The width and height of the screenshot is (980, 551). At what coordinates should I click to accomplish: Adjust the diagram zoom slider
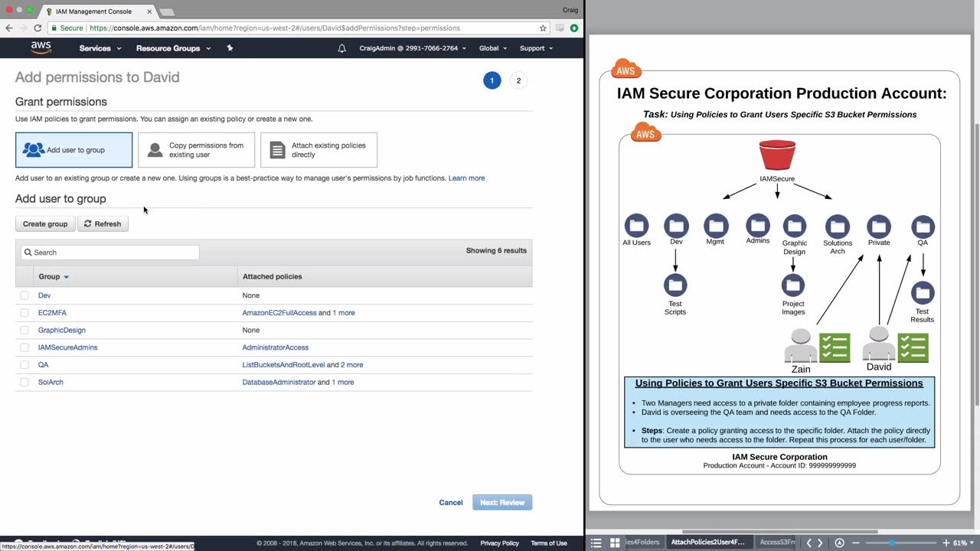pyautogui.click(x=892, y=543)
